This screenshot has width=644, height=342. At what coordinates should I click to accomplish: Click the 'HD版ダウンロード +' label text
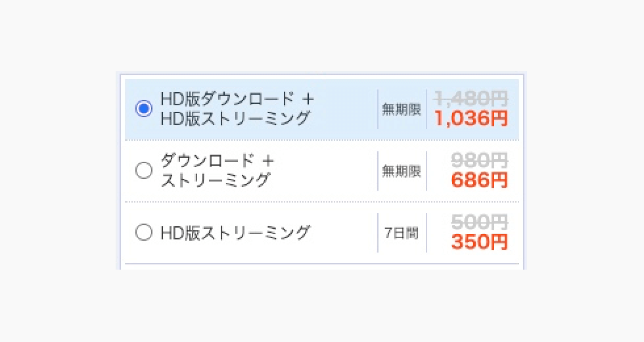pos(229,99)
